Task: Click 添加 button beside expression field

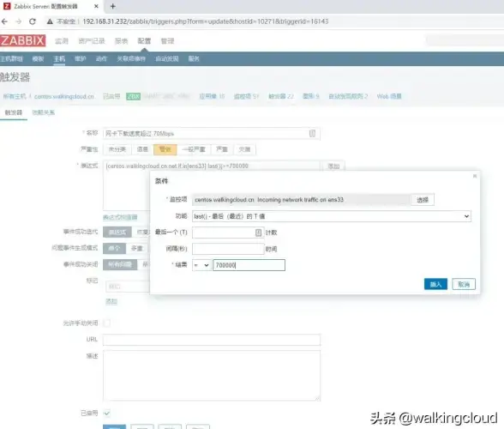Action: click(x=333, y=166)
